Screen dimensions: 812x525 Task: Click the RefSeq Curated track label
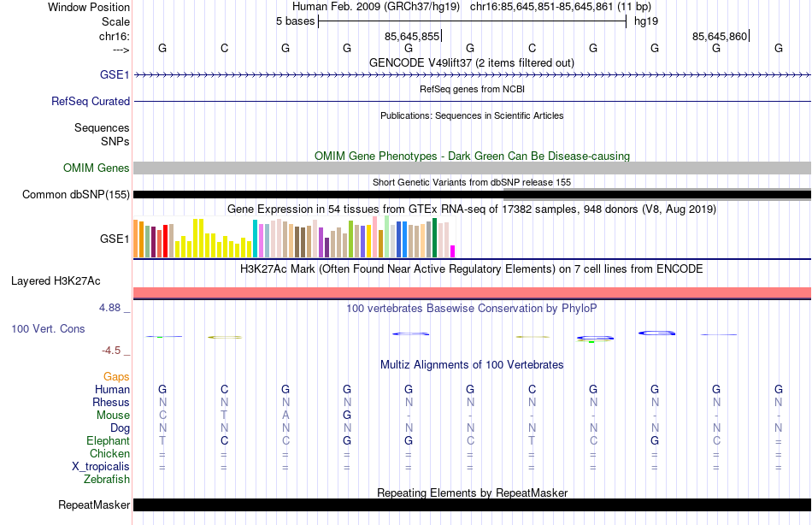[x=90, y=101]
